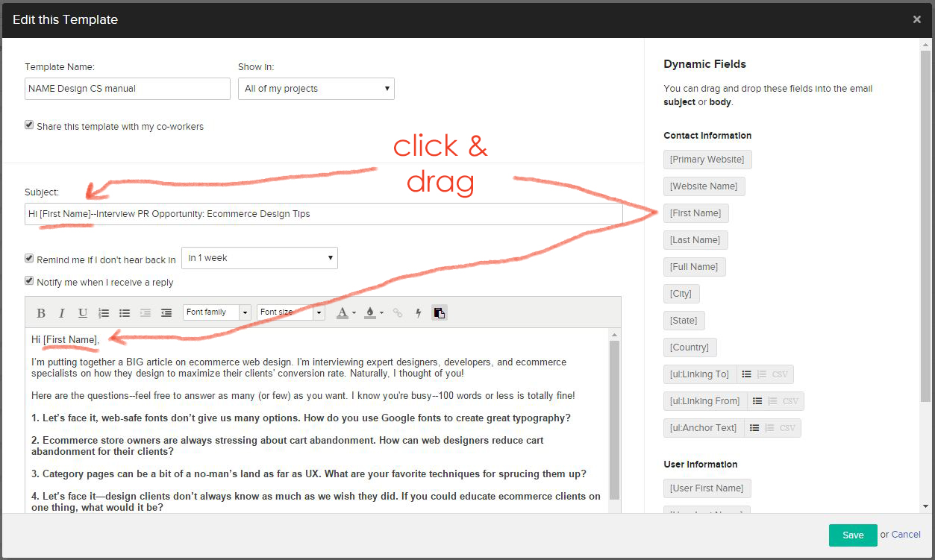Toggle bold formatting in the editor

pos(41,313)
